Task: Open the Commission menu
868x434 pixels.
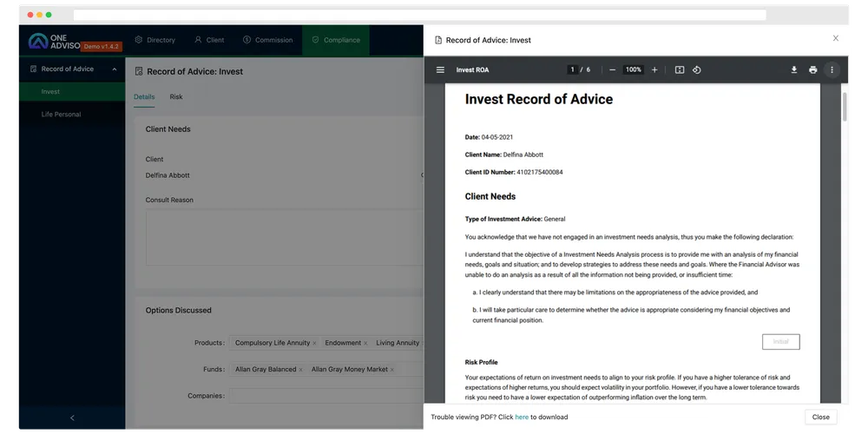Action: 268,40
